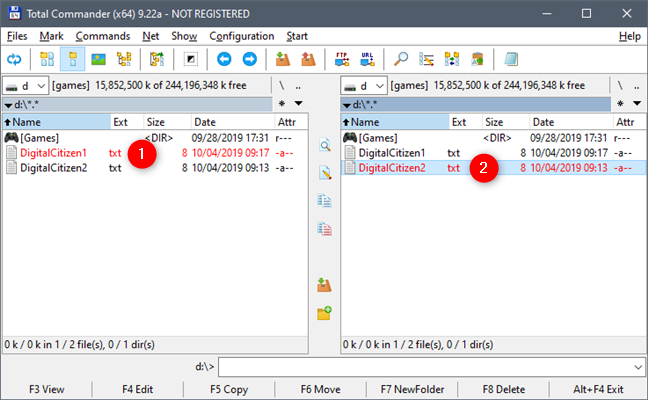Click the Reread source refresh icon
Screen dimensions: 648x400
[14, 60]
